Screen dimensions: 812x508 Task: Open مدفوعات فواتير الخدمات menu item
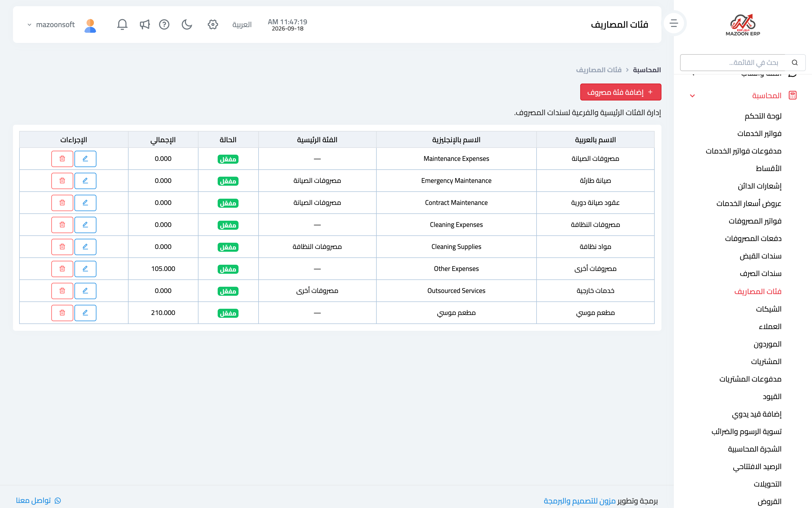(x=743, y=151)
